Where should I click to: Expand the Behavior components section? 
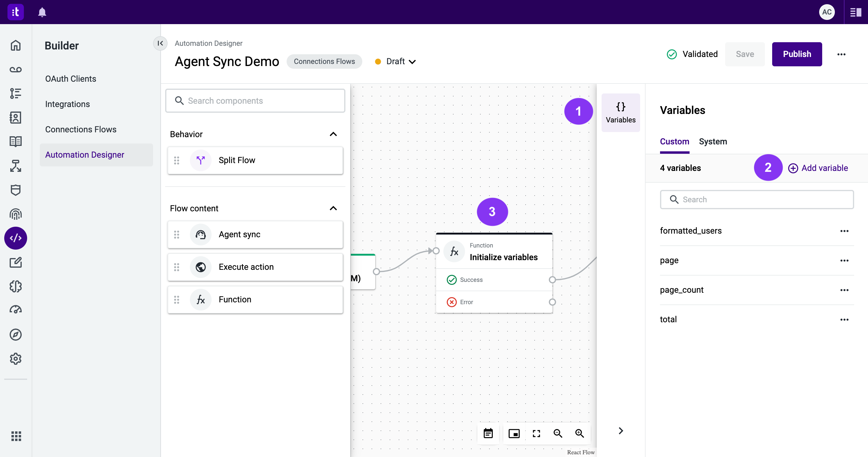point(333,134)
